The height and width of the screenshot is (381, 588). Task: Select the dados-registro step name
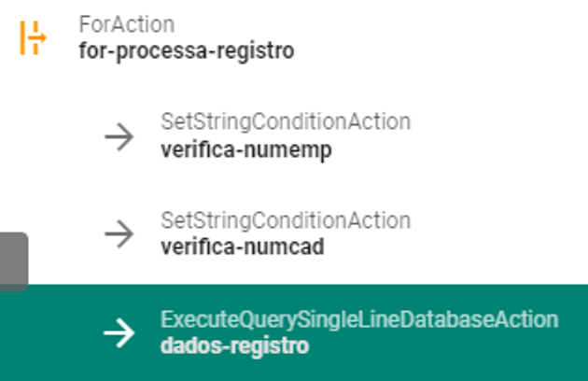point(233,346)
